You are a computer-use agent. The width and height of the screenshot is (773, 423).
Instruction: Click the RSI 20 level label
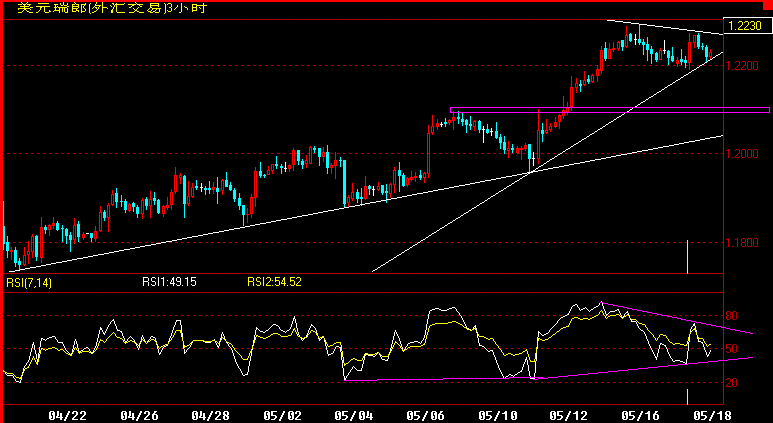click(x=731, y=383)
